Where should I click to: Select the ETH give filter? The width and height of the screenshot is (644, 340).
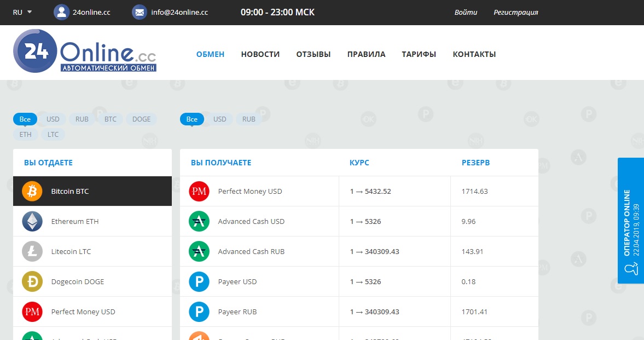pyautogui.click(x=26, y=135)
